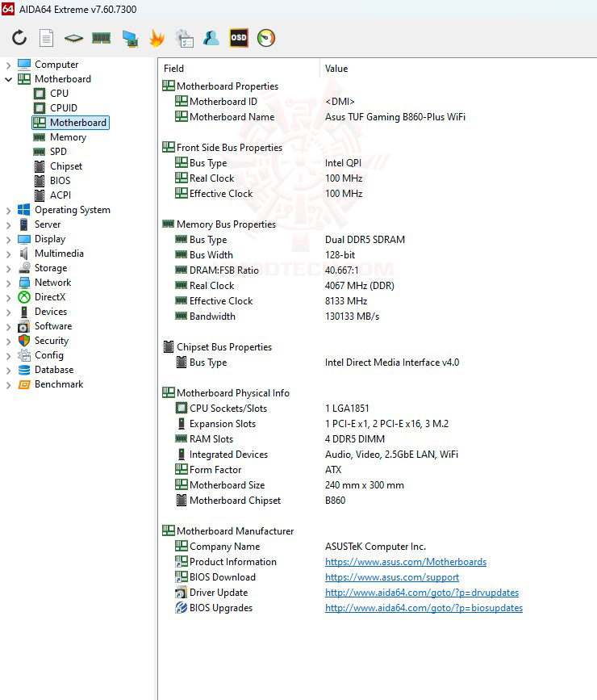The width and height of the screenshot is (597, 700).
Task: Expand the DirectX tree node
Action: pyautogui.click(x=8, y=298)
